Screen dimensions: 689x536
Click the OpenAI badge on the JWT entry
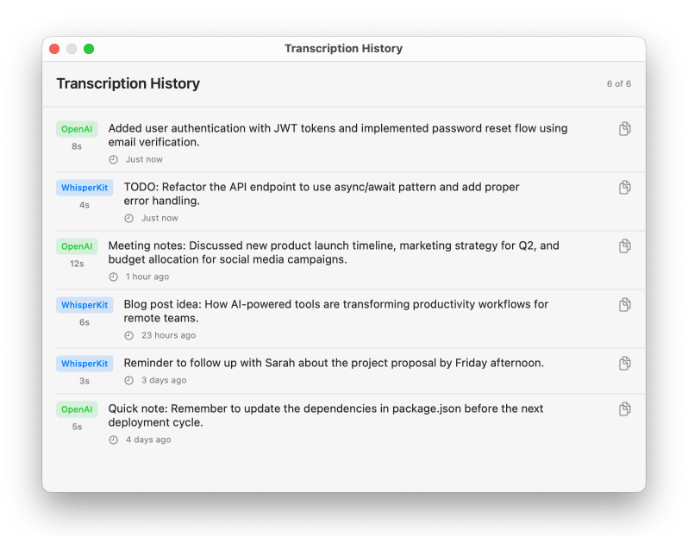pyautogui.click(x=76, y=129)
